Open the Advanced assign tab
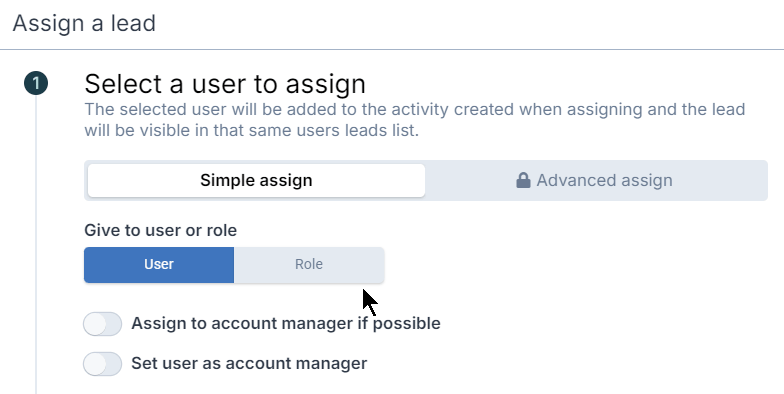Screen dimensions: 784x394 [x=594, y=180]
